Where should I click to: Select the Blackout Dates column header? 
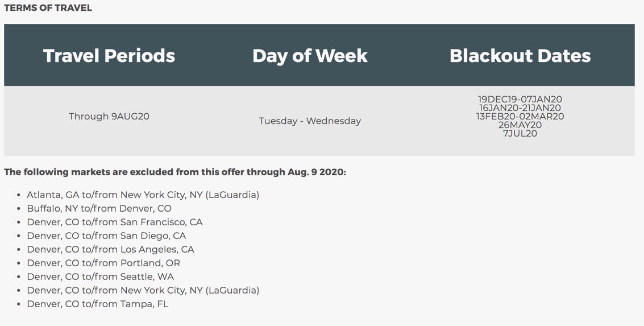(520, 55)
